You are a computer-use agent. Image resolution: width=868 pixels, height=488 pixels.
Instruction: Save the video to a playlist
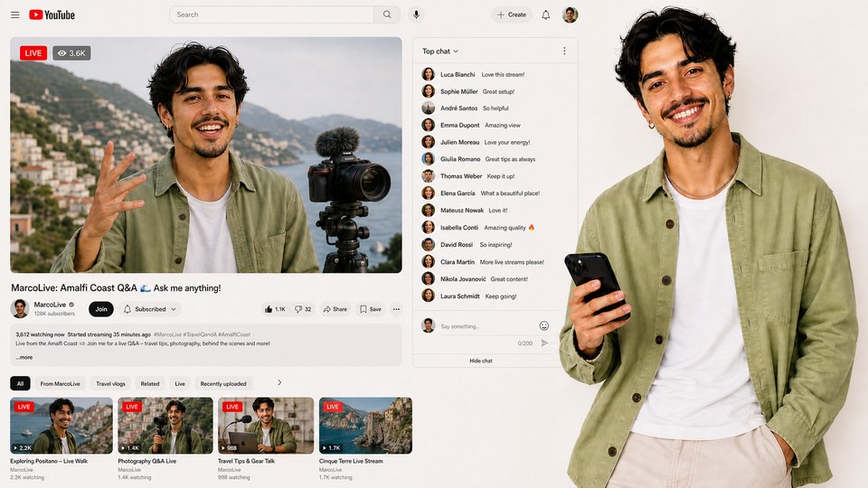371,309
